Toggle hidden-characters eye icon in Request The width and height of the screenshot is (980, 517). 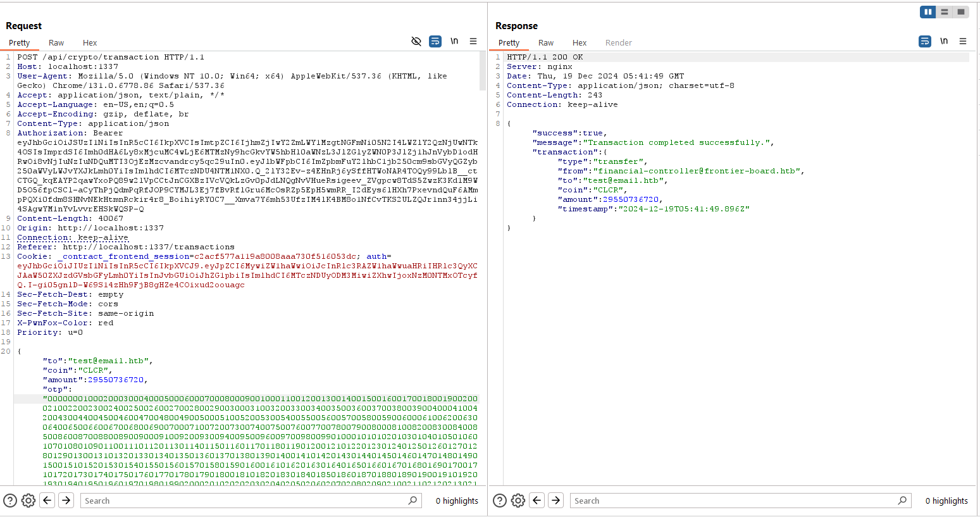coord(416,41)
